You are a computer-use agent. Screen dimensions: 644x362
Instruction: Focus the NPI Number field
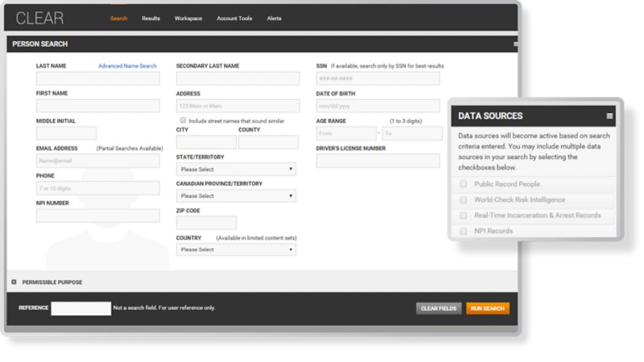[98, 216]
